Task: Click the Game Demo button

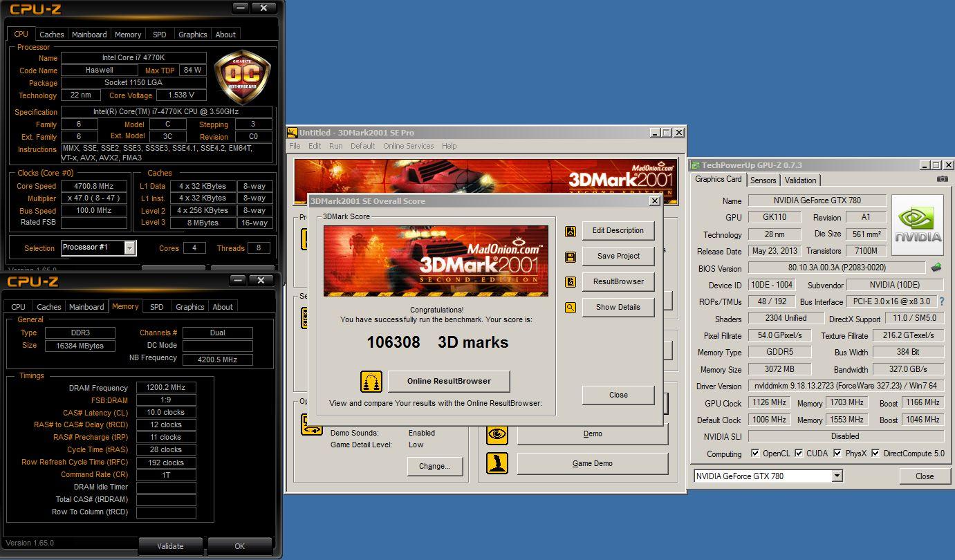Action: 593,463
